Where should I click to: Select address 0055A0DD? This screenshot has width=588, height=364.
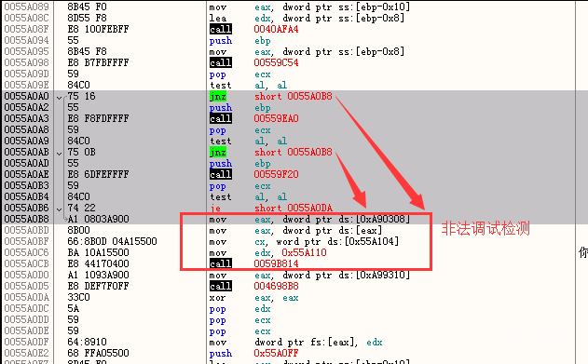pyautogui.click(x=27, y=319)
